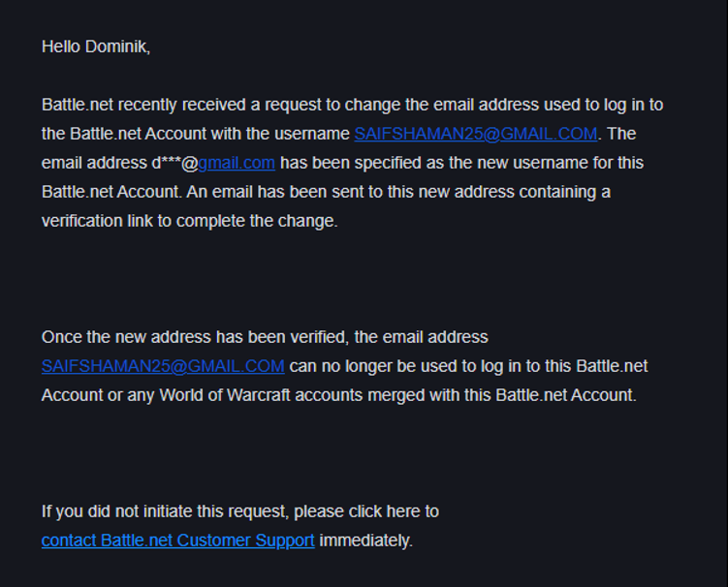Click 'verification link to complete the change.' line

pos(189,221)
